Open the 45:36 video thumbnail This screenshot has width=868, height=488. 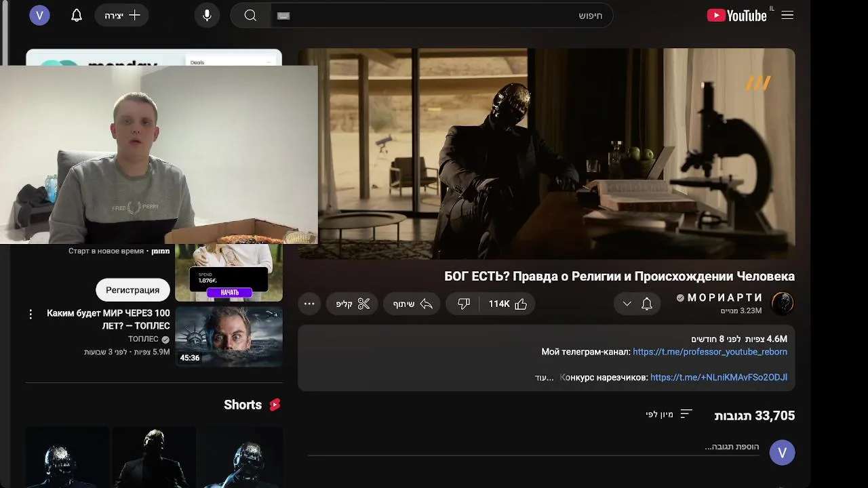pyautogui.click(x=229, y=336)
